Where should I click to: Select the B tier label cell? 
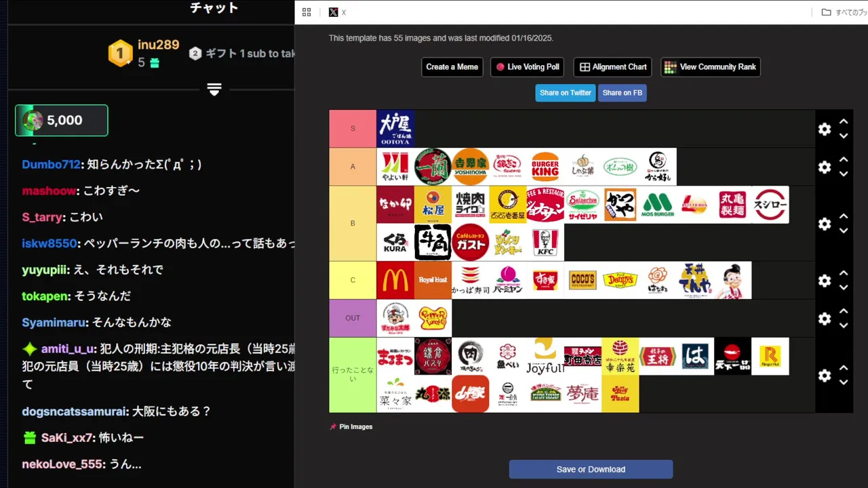click(x=353, y=224)
